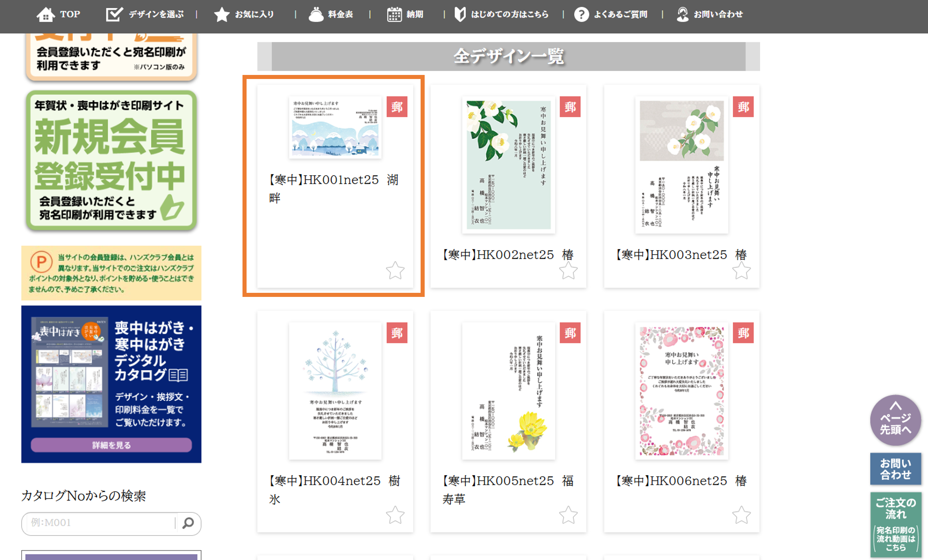Click the 納期 calendar icon

[394, 15]
